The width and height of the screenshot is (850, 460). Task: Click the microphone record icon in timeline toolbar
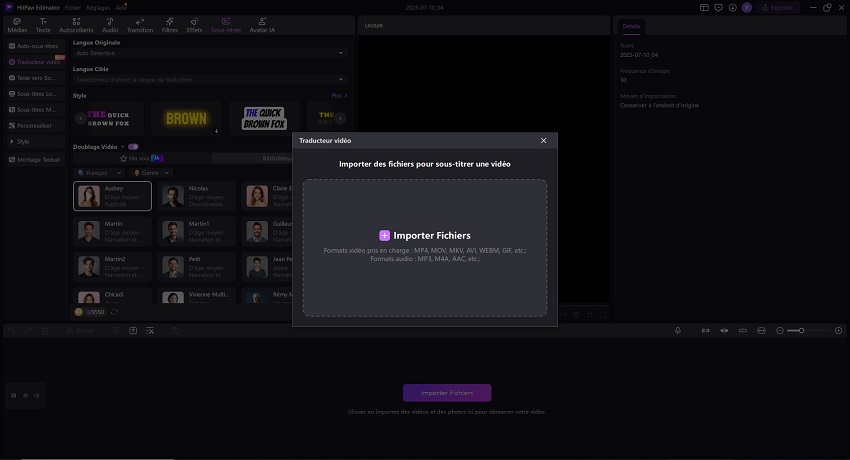[677, 330]
